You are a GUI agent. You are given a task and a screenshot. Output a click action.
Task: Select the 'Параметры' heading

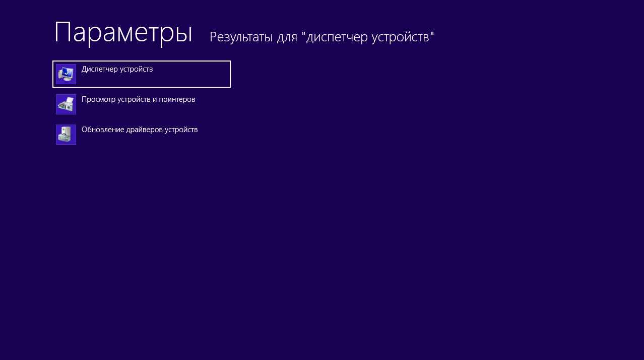point(123,33)
